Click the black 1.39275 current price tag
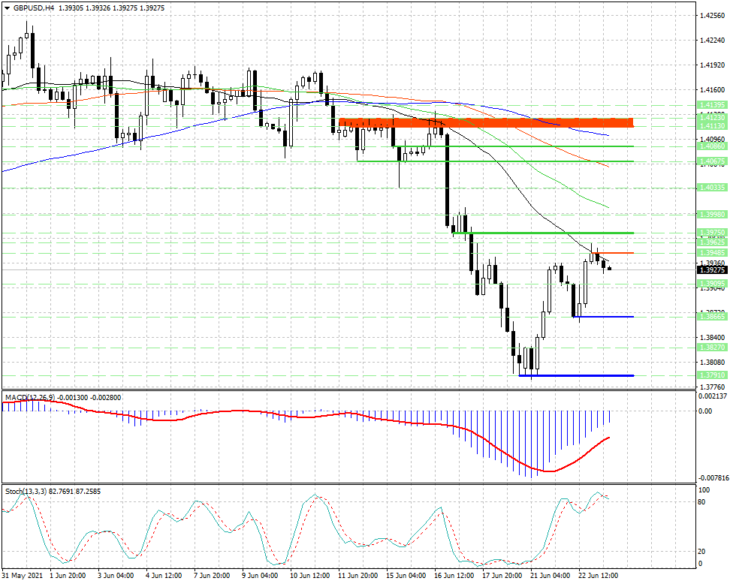Viewport: 730px width, 584px height. point(712,270)
